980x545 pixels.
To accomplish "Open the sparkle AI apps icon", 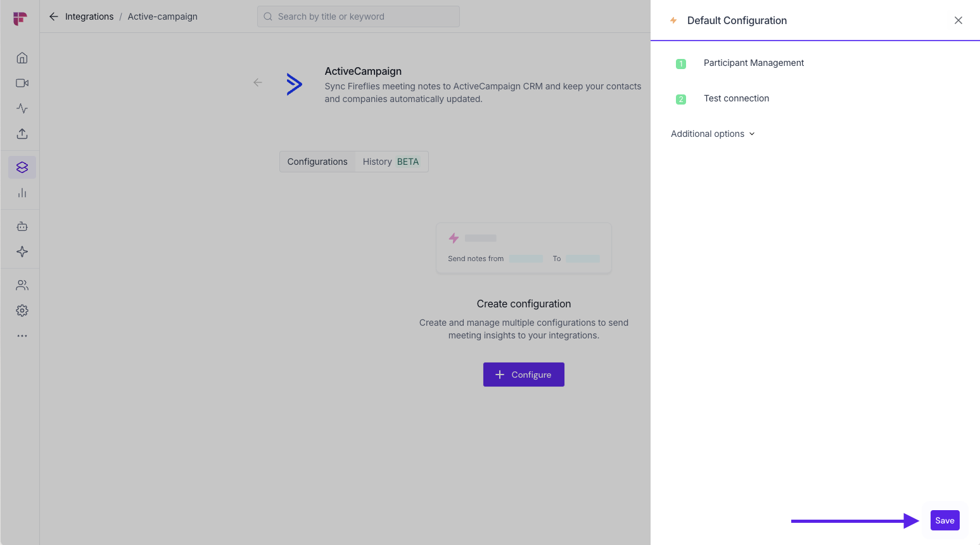I will (22, 252).
